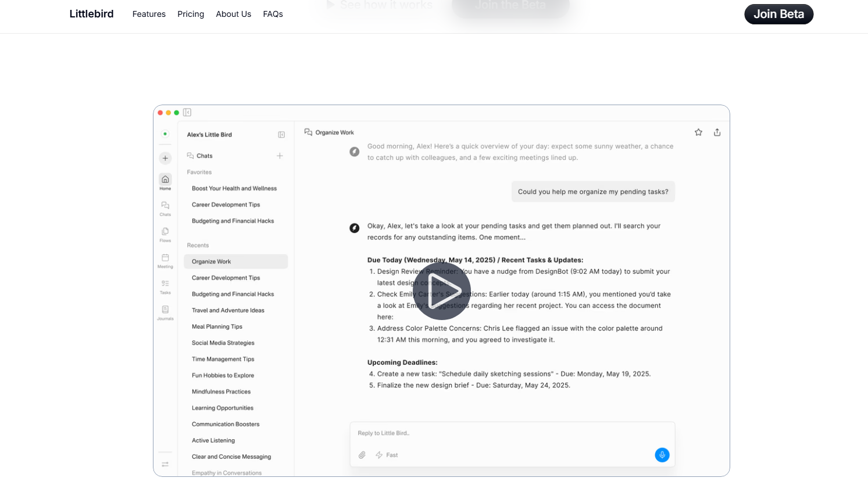Open the Fast mode selector
This screenshot has width=868, height=492.
coord(387,455)
